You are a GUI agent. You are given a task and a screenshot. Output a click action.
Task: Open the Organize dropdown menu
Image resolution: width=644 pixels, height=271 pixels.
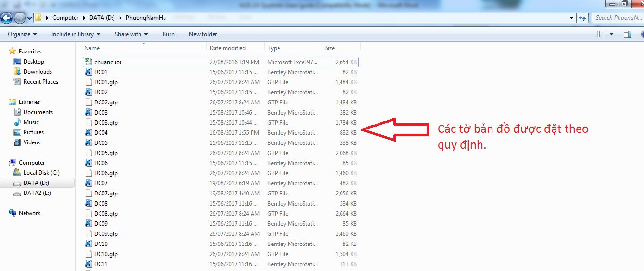[22, 34]
